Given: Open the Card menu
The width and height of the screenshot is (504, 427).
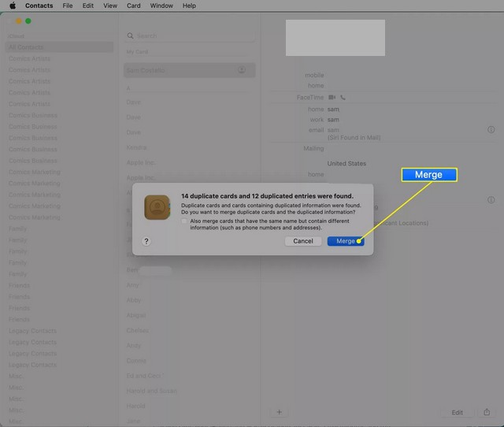Looking at the screenshot, I should [133, 6].
